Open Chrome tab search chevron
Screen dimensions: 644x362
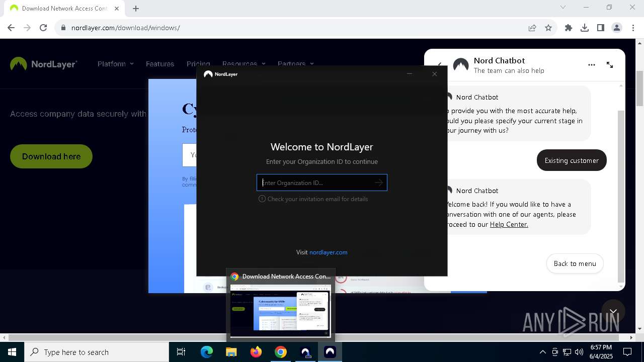(x=563, y=7)
